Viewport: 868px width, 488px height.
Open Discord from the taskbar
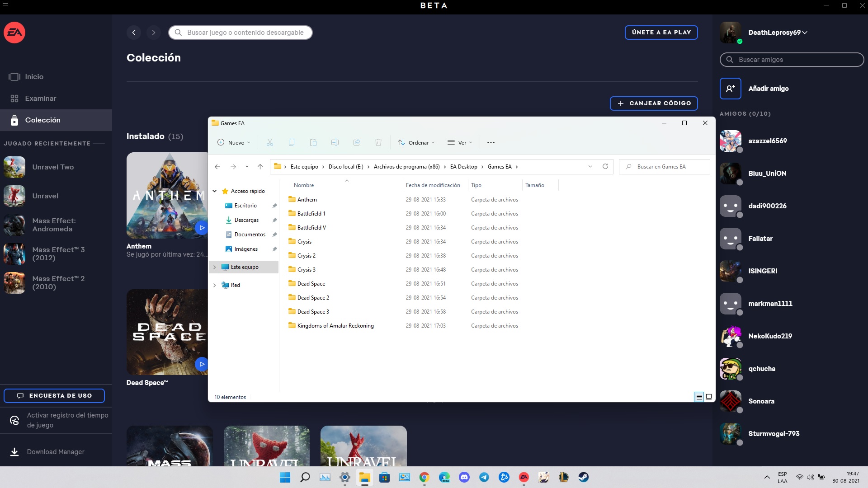coord(464,477)
